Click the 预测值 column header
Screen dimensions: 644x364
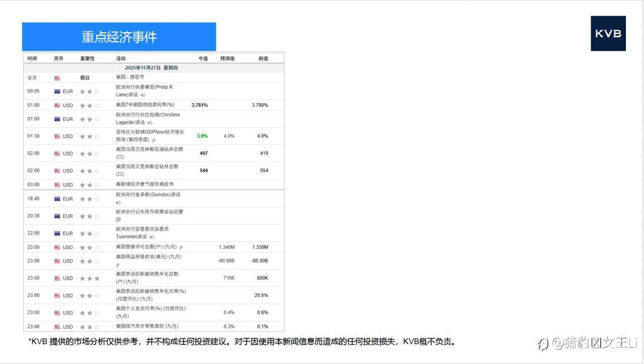pyautogui.click(x=227, y=58)
